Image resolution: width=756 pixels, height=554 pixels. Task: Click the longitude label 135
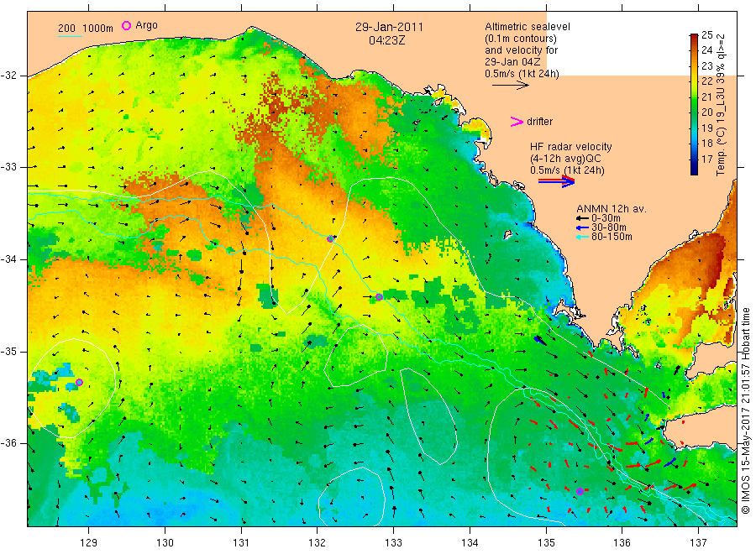[546, 543]
